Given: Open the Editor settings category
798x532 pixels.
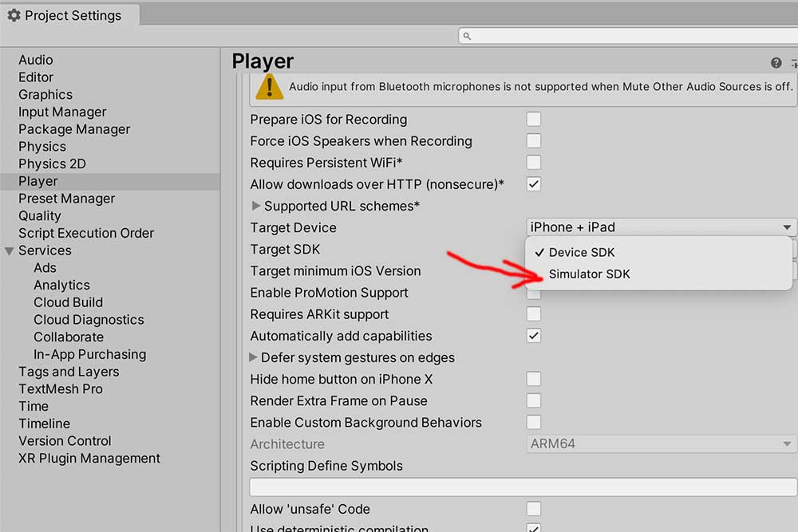Looking at the screenshot, I should tap(36, 77).
